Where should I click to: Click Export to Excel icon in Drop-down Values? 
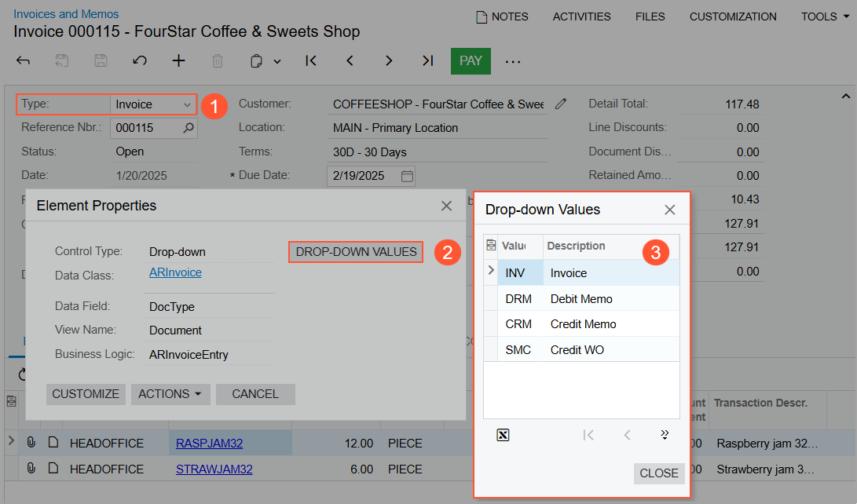tap(503, 435)
